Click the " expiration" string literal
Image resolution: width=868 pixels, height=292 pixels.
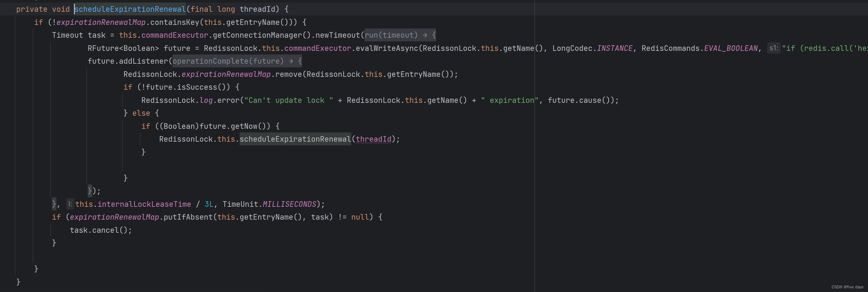click(x=510, y=100)
